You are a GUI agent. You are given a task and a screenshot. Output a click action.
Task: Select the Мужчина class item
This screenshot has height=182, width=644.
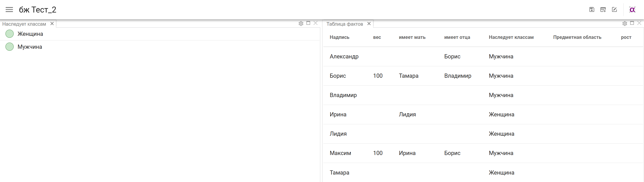(x=160, y=47)
